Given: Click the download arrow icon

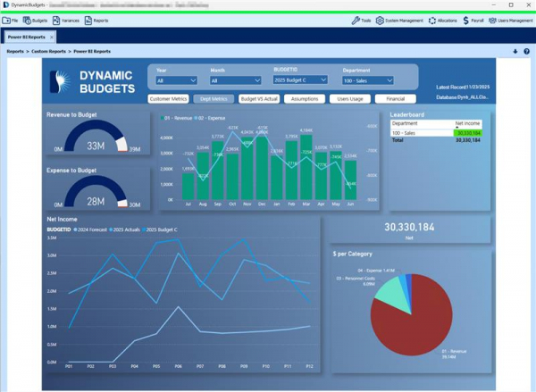Looking at the screenshot, I should pyautogui.click(x=515, y=52).
